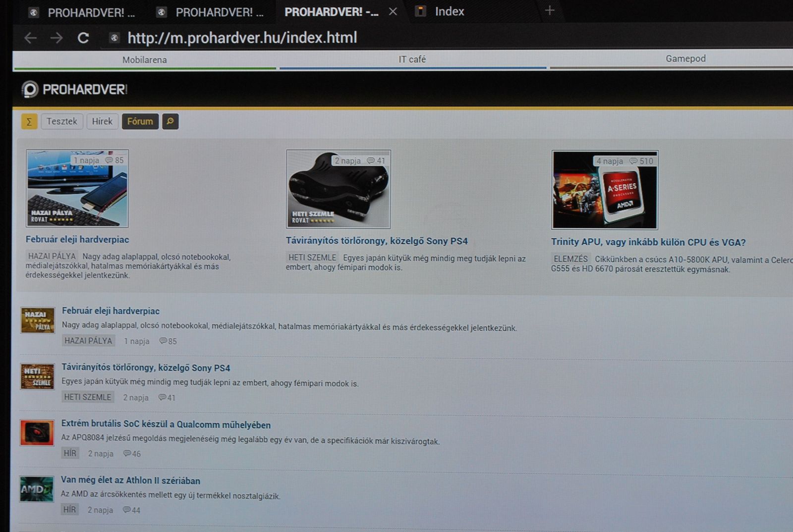Click the site favicon in the address bar
793x532 pixels.
coord(114,38)
